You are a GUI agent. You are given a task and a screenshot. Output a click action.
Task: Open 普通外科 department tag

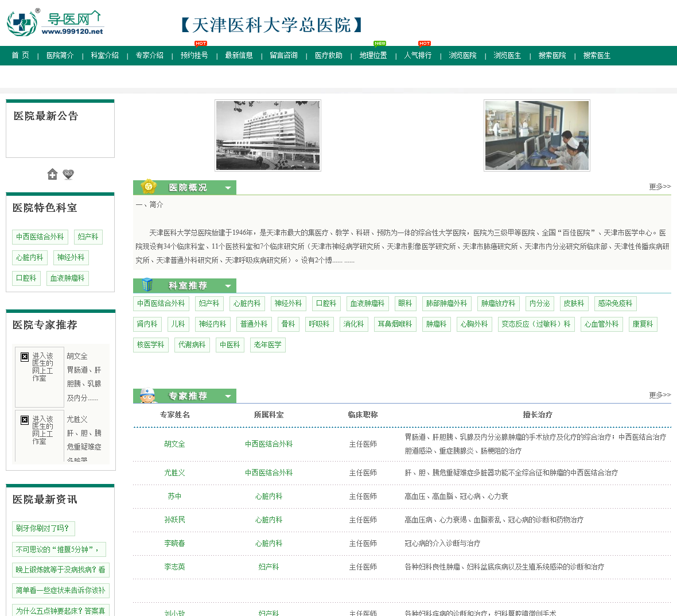pos(254,324)
